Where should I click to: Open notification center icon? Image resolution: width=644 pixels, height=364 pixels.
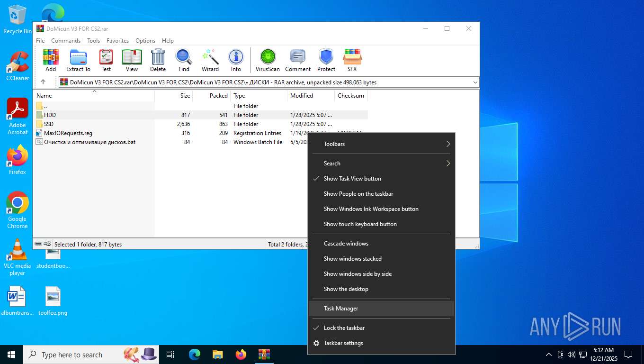tap(628, 355)
